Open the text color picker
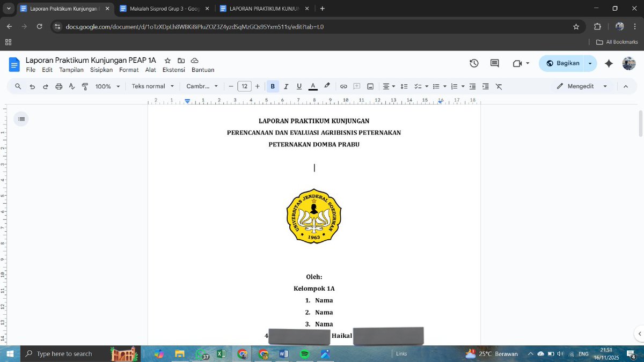The width and height of the screenshot is (644, 362). pyautogui.click(x=313, y=86)
